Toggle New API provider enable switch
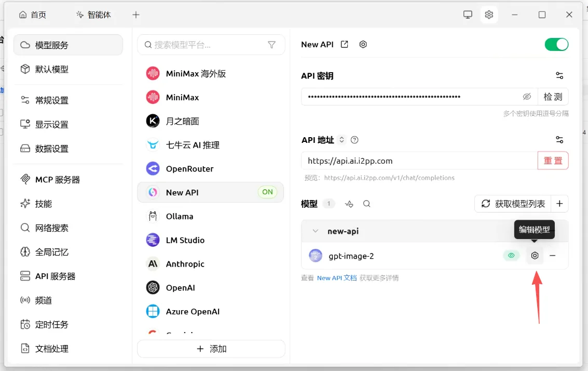The image size is (588, 371). 556,44
